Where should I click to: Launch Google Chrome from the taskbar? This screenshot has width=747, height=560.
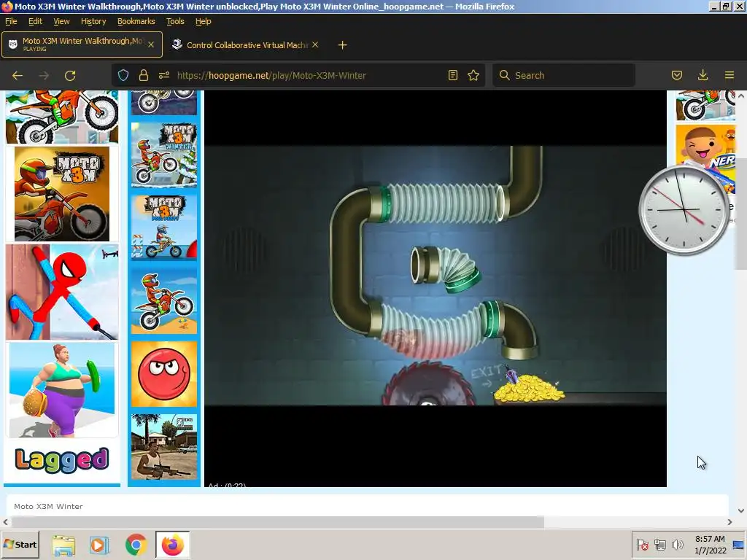136,545
